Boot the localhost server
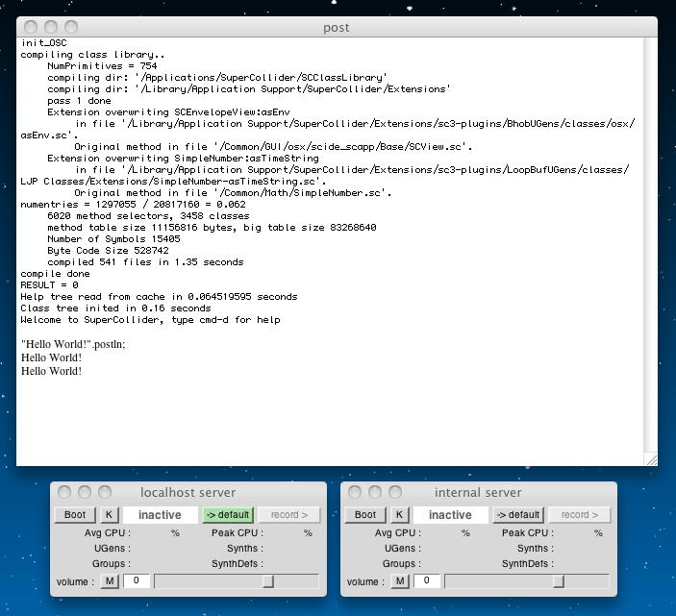This screenshot has width=676, height=616. pos(75,515)
